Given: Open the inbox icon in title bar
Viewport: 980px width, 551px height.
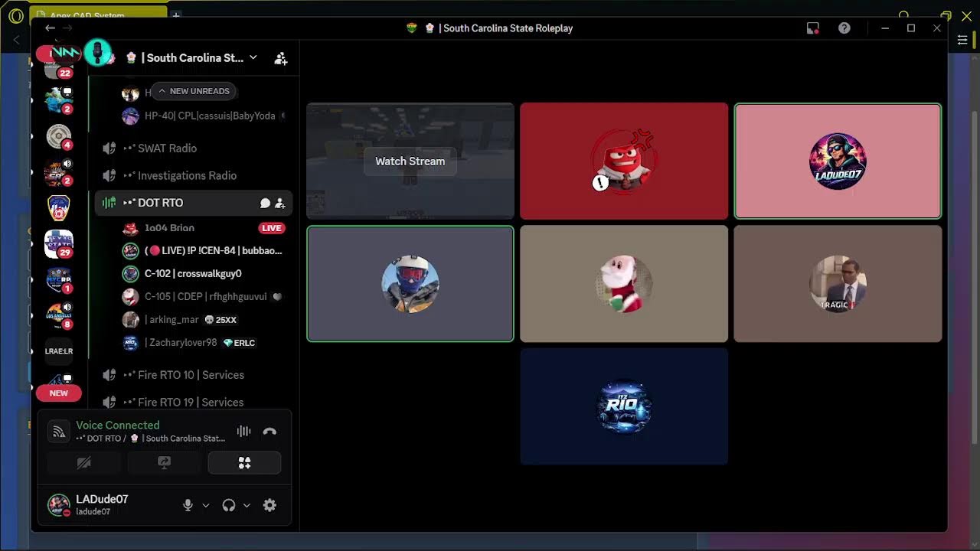Looking at the screenshot, I should pyautogui.click(x=813, y=28).
